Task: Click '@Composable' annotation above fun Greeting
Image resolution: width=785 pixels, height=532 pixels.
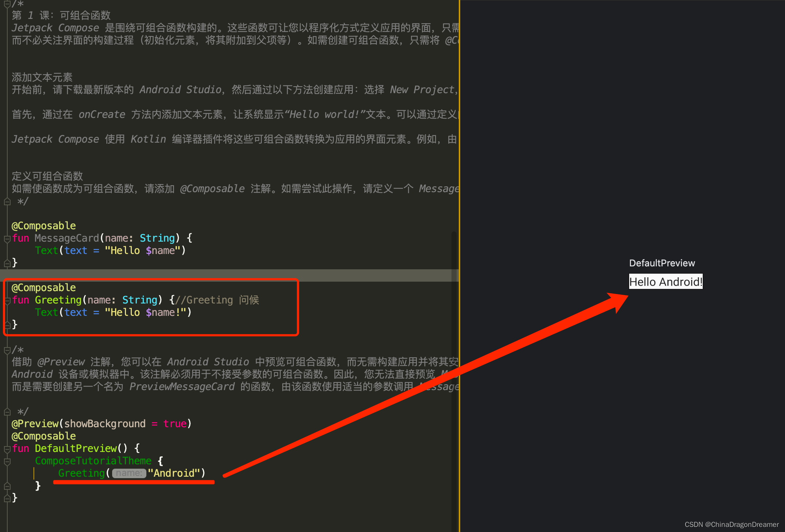Action: point(44,288)
